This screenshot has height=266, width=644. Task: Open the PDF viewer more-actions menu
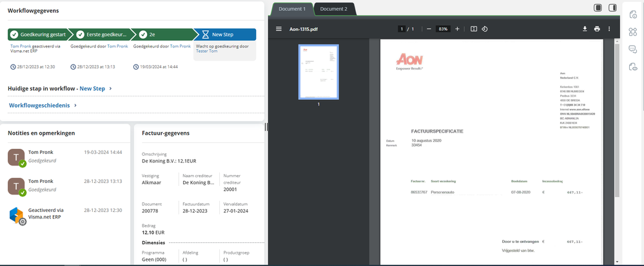coord(609,29)
